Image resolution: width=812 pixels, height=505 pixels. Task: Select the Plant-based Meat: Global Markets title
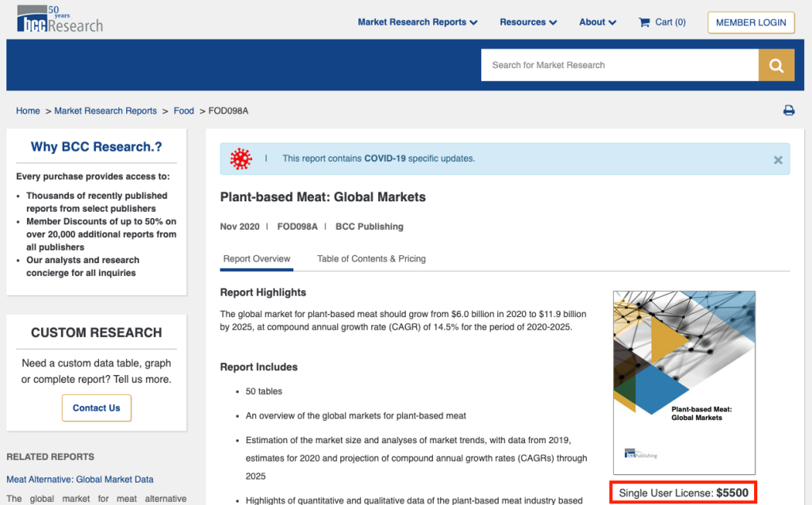tap(323, 197)
